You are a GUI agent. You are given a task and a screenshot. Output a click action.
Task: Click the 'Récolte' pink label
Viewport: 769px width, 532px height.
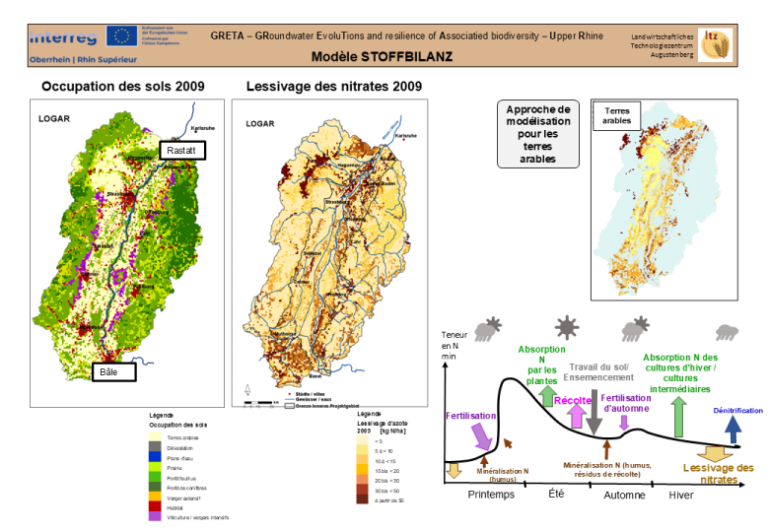[573, 400]
